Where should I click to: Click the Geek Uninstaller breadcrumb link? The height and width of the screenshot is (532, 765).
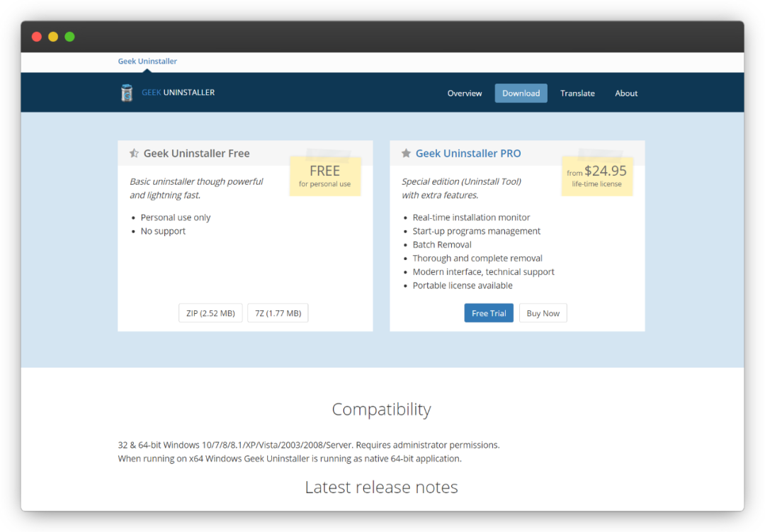(x=147, y=61)
